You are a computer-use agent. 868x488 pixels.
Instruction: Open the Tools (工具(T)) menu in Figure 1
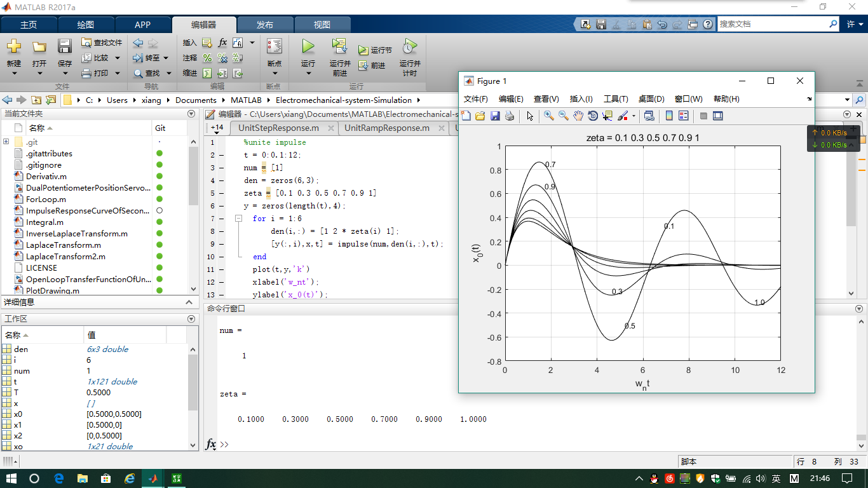click(616, 99)
